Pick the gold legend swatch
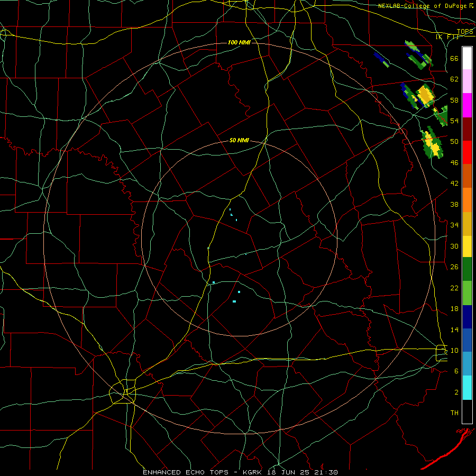 coord(467,224)
